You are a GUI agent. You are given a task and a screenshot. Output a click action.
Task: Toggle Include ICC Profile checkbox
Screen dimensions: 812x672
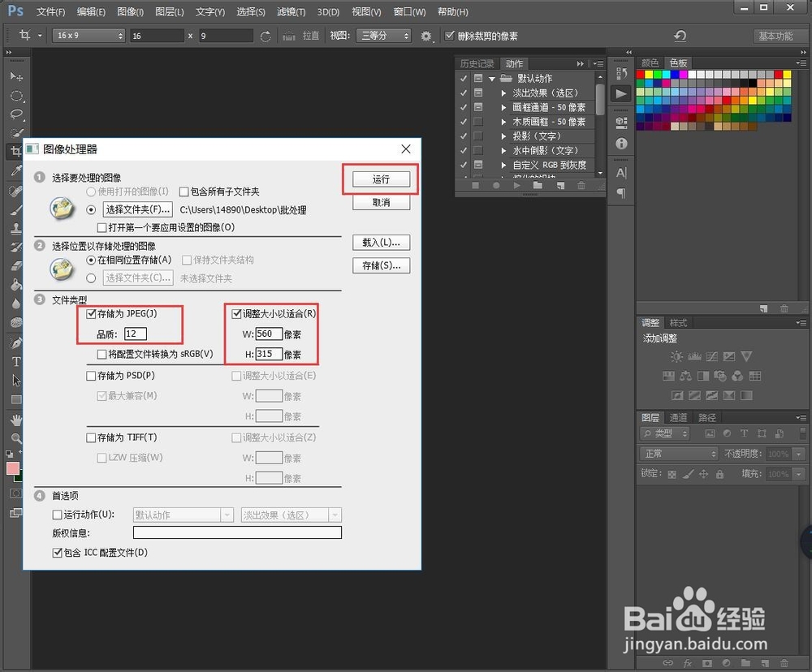58,553
